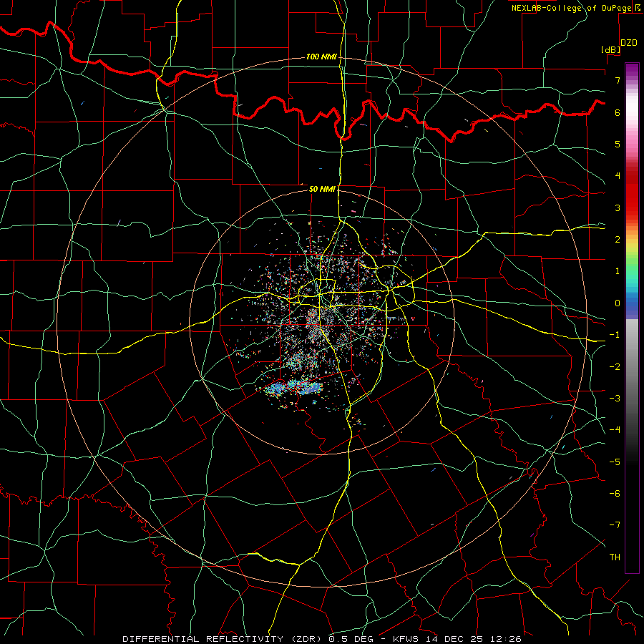The height and width of the screenshot is (644, 644).
Task: Click the red segment of the color bar
Action: coord(632,193)
